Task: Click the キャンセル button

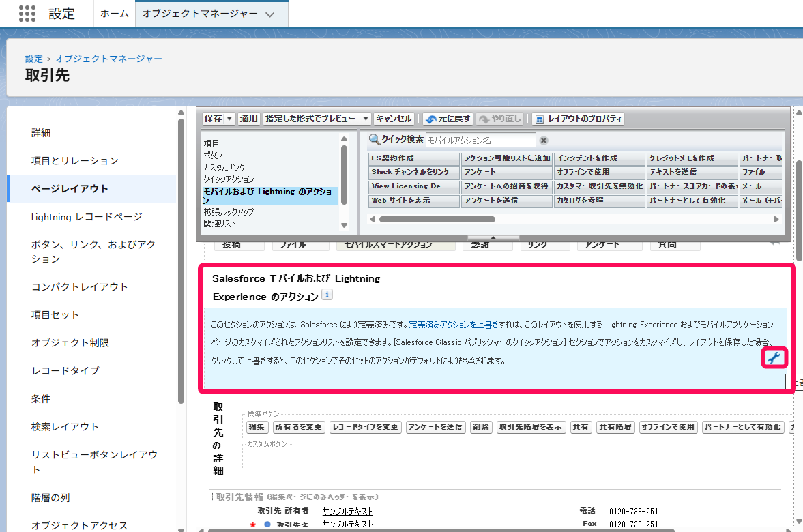Action: (394, 119)
